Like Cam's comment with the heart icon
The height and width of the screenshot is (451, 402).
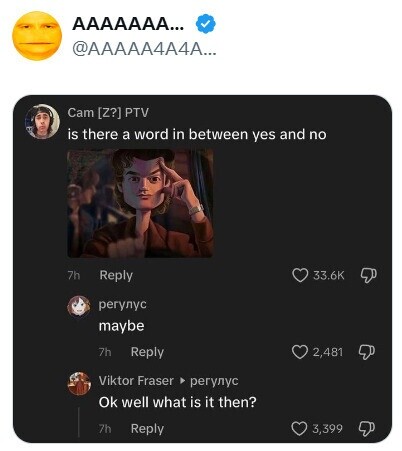pos(300,276)
